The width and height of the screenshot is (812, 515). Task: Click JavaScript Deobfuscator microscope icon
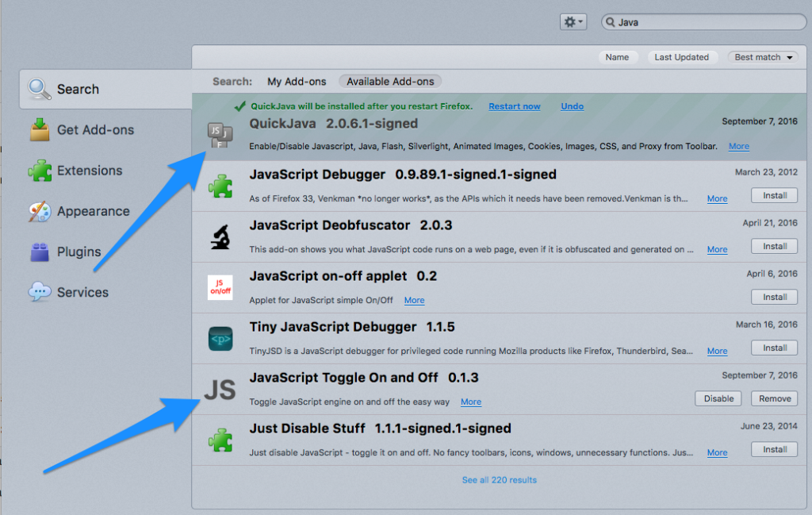pos(220,236)
